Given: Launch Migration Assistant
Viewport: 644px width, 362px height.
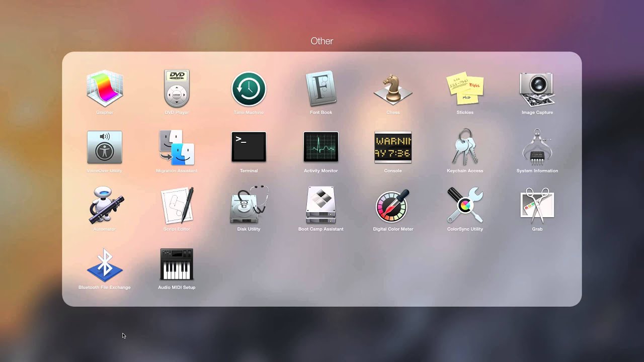Looking at the screenshot, I should pos(177,147).
